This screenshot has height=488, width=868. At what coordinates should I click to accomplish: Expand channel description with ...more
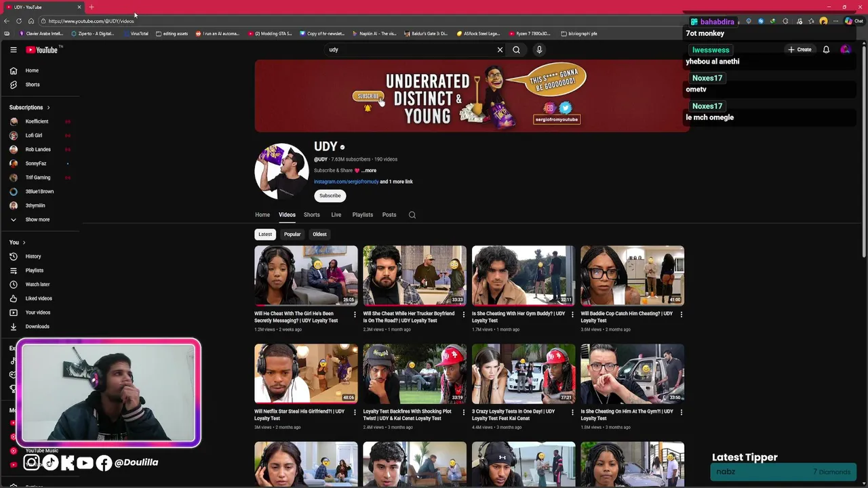[368, 170]
